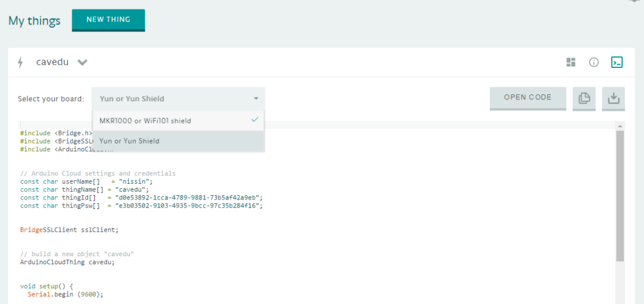Copy code with the duplicate pages icon

(x=584, y=99)
